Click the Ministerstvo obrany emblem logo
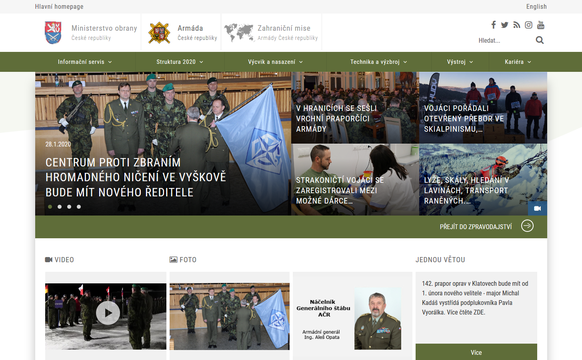The height and width of the screenshot is (360, 582). pos(53,33)
